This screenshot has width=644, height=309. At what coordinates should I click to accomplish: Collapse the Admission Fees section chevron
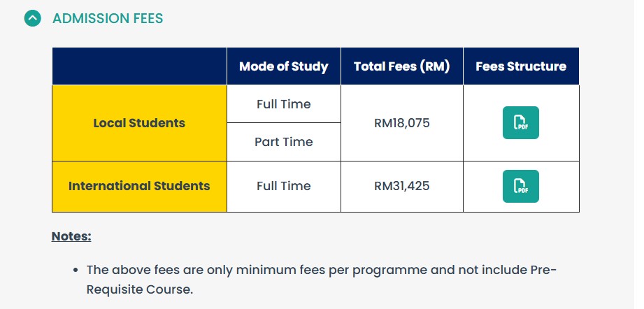pyautogui.click(x=33, y=18)
